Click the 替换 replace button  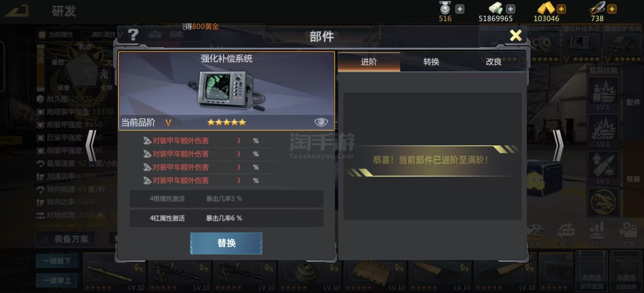pos(226,243)
